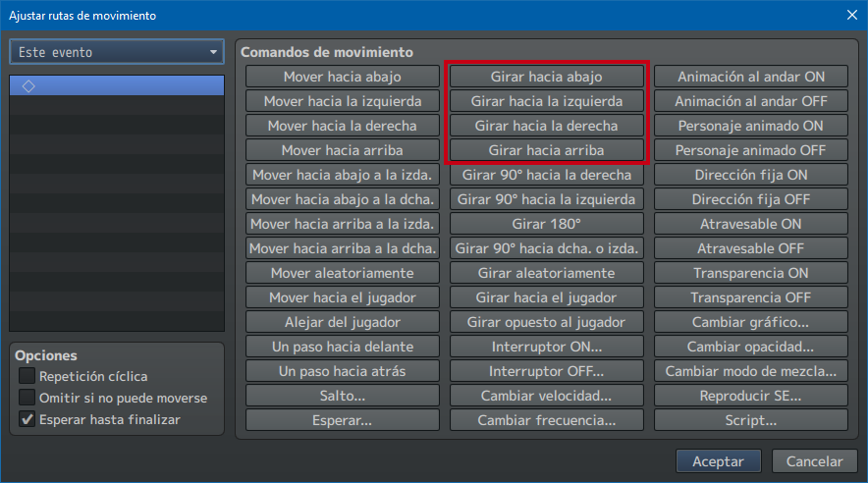Open the Cambiar gráfico... dialog
Screen dimensions: 868x483
(x=750, y=322)
